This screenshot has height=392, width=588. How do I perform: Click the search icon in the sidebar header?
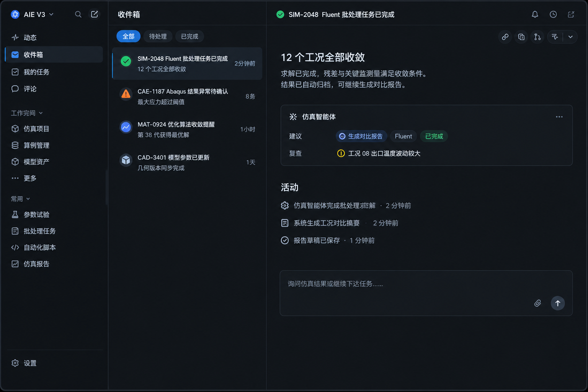point(78,15)
